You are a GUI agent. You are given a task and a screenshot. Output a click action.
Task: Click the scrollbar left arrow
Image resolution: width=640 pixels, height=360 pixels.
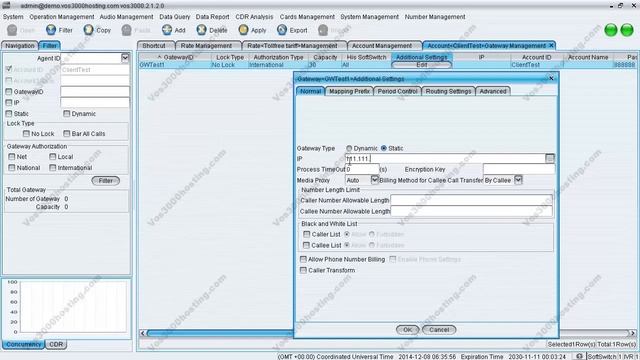(142, 333)
